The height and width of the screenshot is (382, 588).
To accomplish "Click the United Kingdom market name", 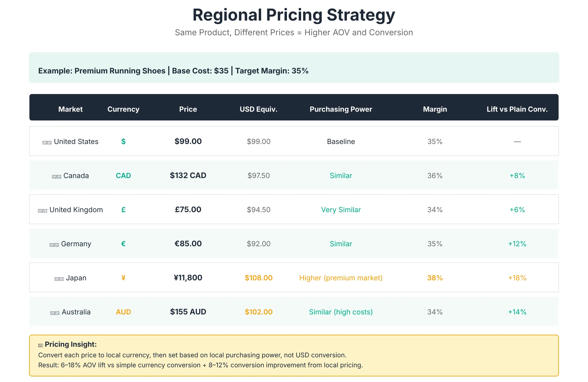I will tap(76, 210).
